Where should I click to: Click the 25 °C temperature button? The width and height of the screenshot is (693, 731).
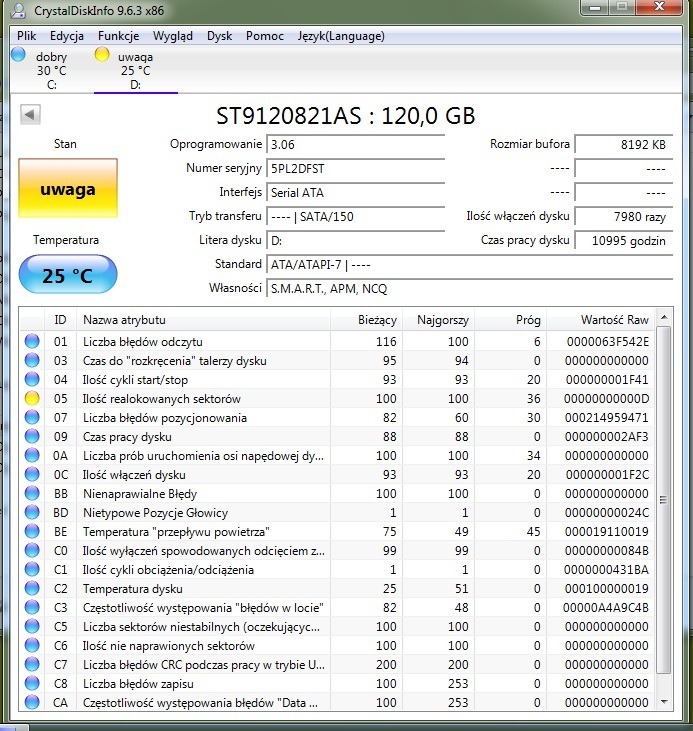[x=68, y=275]
